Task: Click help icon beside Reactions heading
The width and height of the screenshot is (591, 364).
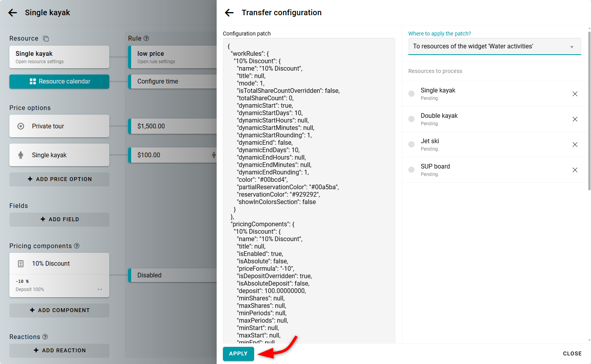Action: click(x=45, y=337)
